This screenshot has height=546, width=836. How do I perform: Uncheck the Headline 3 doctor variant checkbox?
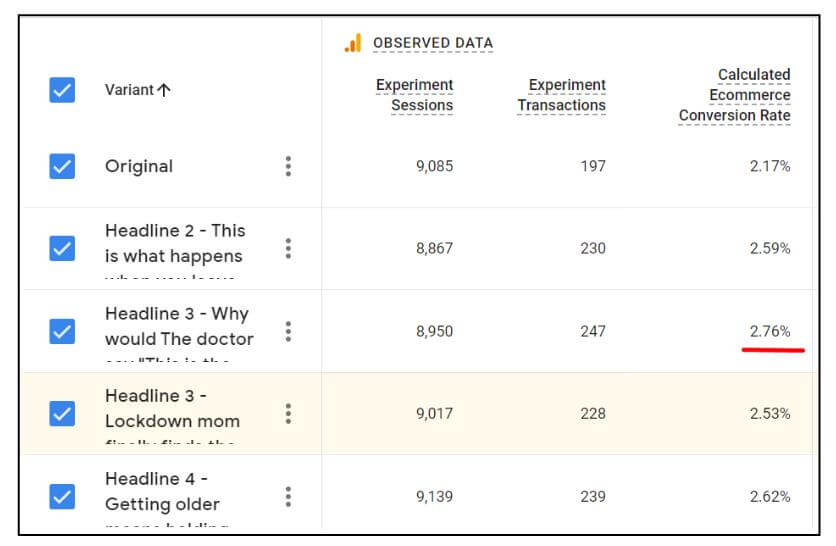(x=62, y=331)
